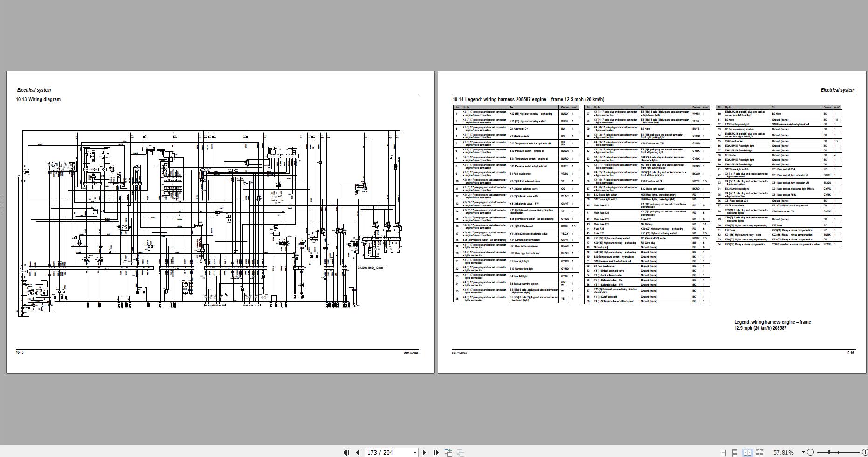Jump to the last page
The height and width of the screenshot is (457, 868).
pos(436,452)
